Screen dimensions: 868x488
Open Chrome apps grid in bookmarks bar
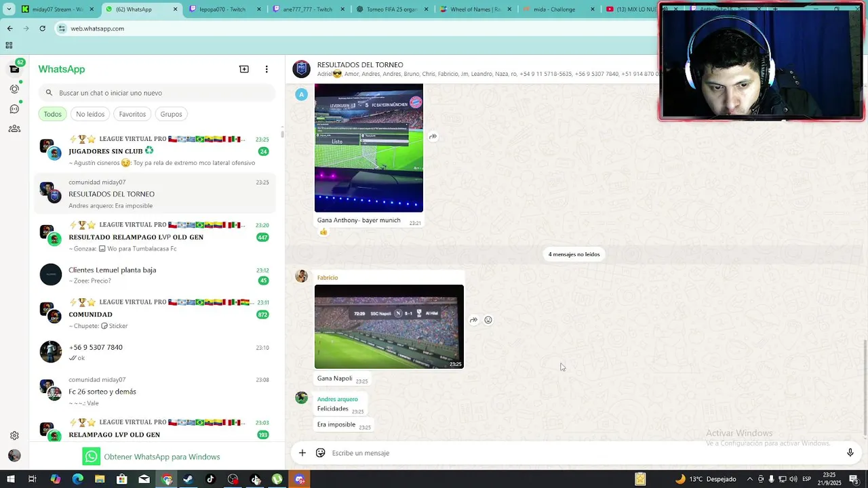[9, 45]
